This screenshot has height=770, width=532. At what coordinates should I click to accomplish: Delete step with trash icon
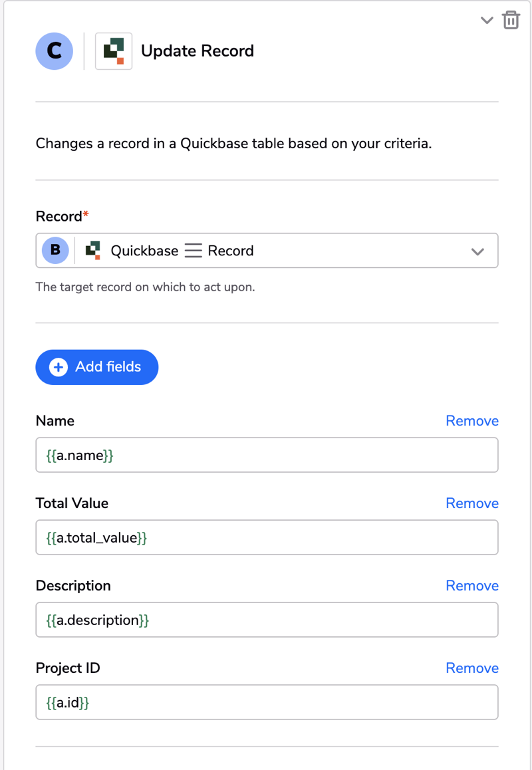[511, 20]
